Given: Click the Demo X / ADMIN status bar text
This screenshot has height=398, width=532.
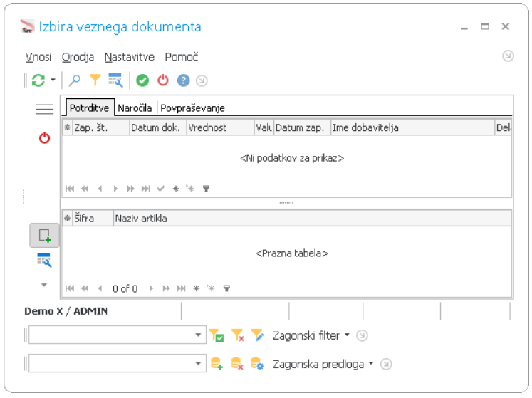Looking at the screenshot, I should pyautogui.click(x=66, y=311).
